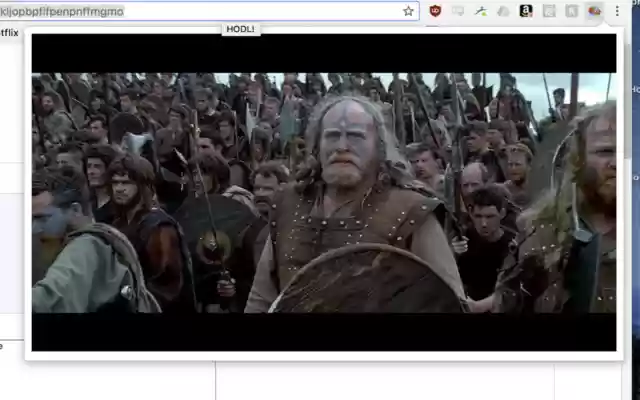Click the grey square extension left of the K icon
The image size is (640, 400).
tap(549, 11)
